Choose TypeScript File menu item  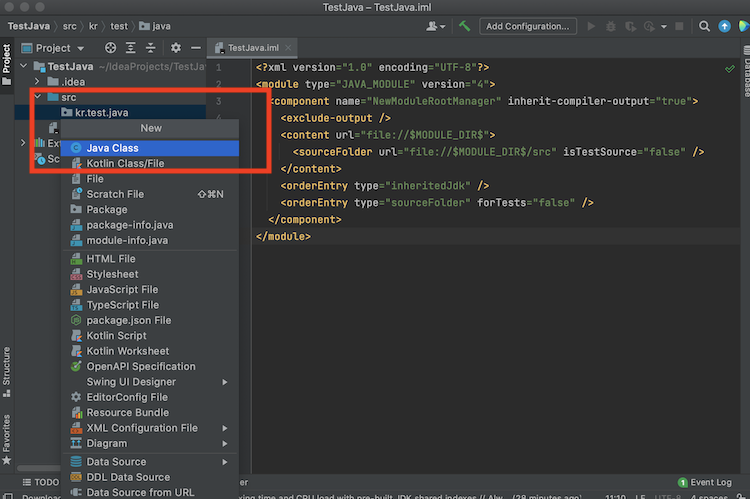pos(150,305)
